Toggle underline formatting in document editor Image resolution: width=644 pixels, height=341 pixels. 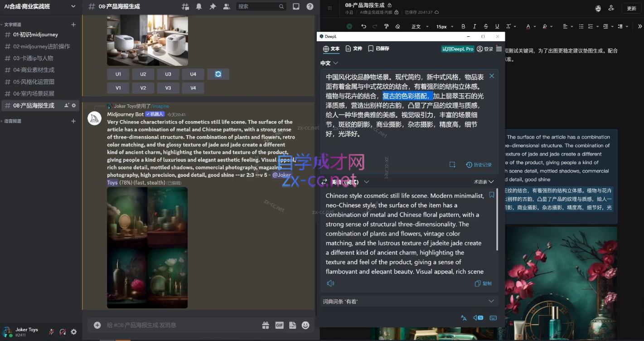(497, 27)
